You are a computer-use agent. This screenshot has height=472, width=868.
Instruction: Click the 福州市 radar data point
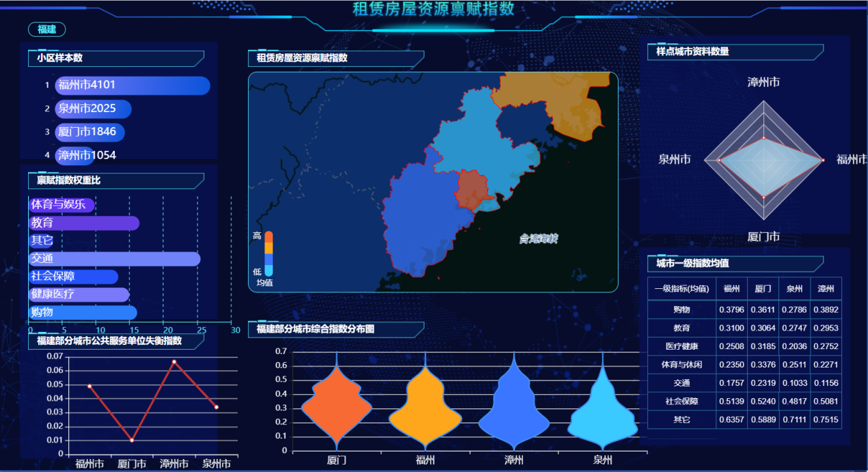pos(823,160)
